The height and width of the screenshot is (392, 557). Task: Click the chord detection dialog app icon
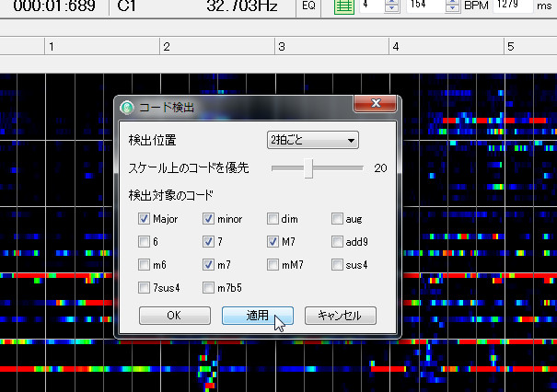click(x=127, y=108)
